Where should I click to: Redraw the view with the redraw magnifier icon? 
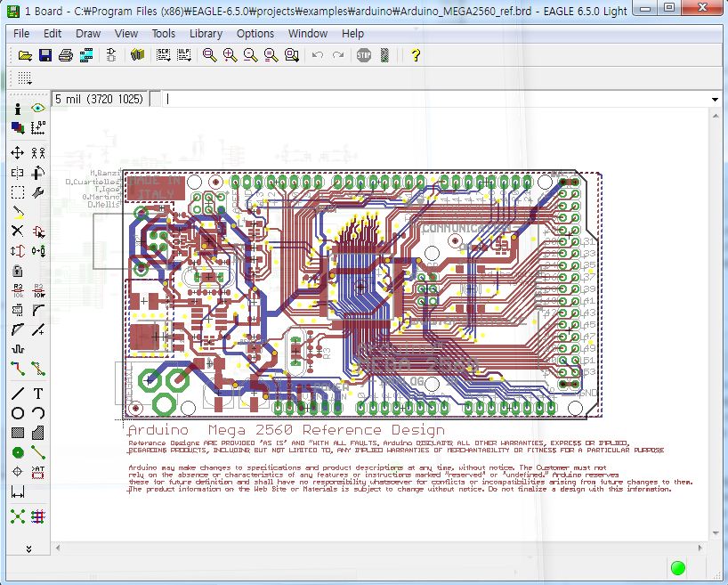(x=271, y=55)
